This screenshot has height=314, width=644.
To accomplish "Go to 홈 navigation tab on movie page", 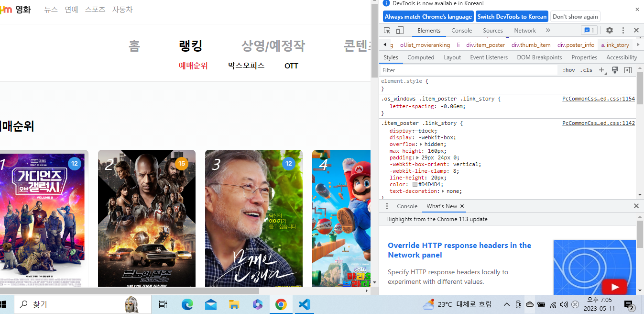I will [134, 46].
